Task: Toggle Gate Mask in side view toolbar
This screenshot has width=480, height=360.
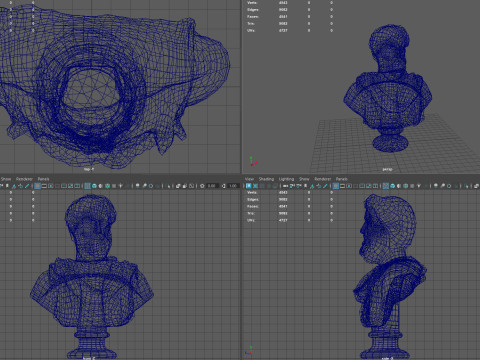Action: 355,186
